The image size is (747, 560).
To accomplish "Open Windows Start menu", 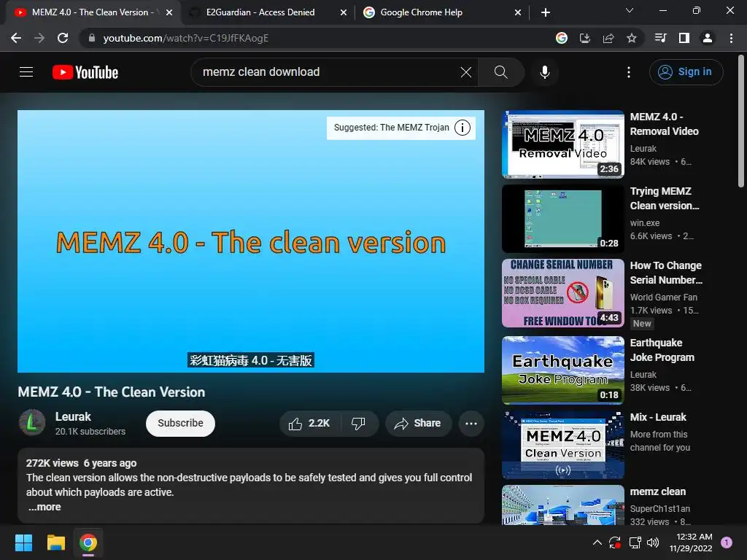I will tap(23, 542).
